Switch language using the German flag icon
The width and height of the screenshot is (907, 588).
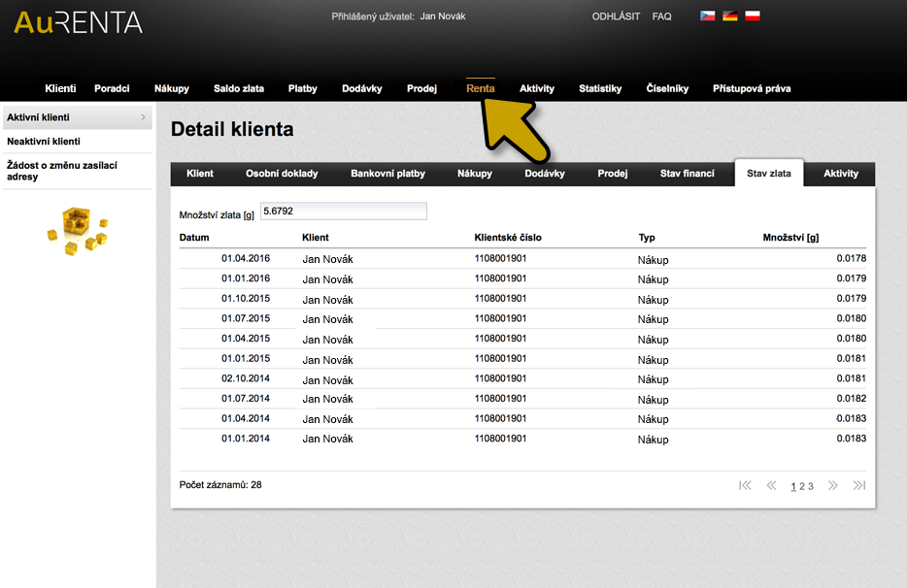click(x=730, y=16)
